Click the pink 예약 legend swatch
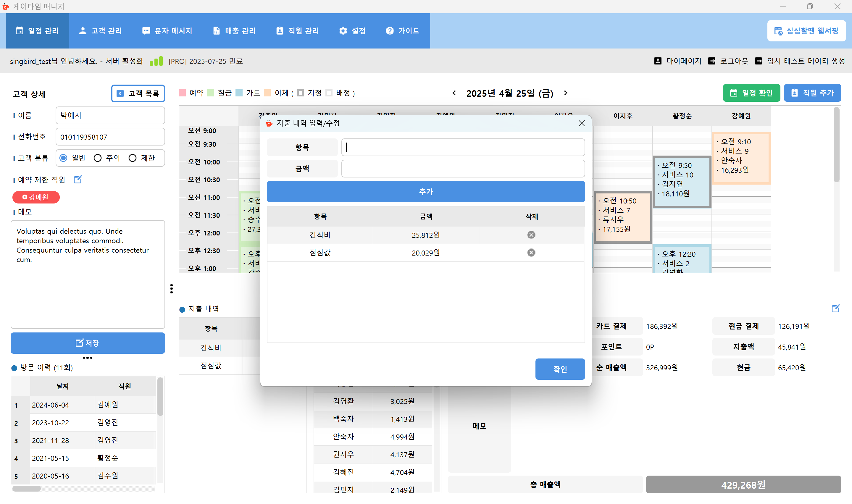The image size is (852, 504). pyautogui.click(x=182, y=93)
